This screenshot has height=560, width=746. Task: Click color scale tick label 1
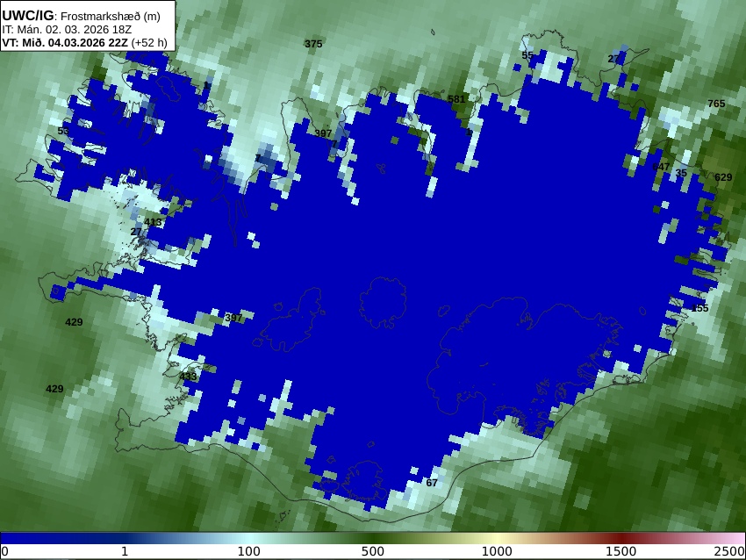pos(125,551)
